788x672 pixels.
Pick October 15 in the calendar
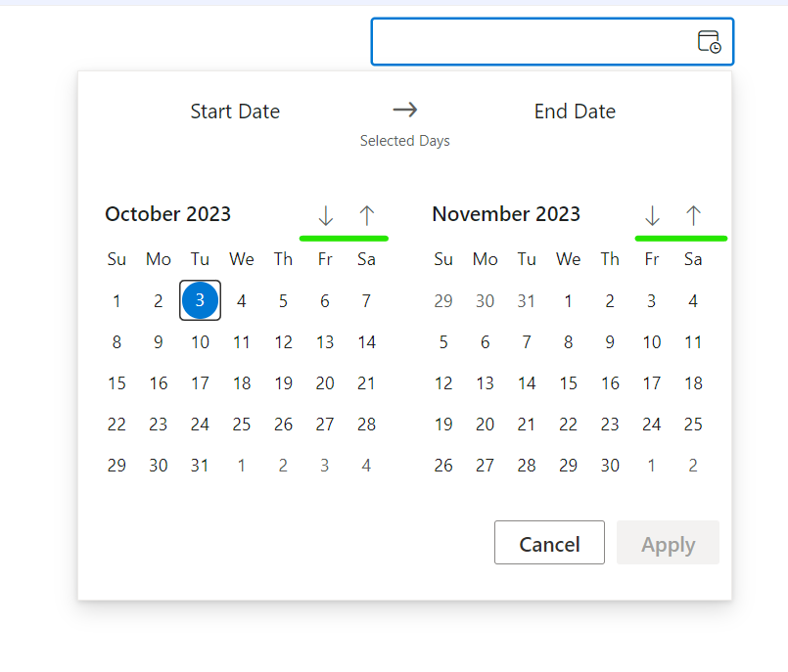click(116, 382)
